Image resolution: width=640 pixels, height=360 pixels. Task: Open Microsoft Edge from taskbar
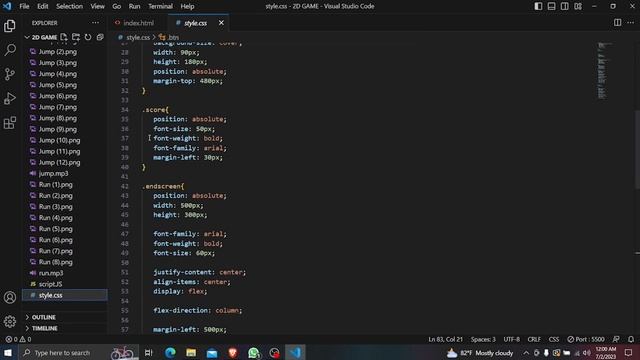click(x=170, y=353)
